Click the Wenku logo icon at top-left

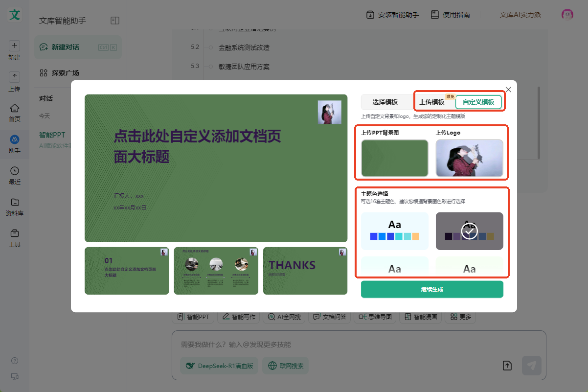[15, 14]
